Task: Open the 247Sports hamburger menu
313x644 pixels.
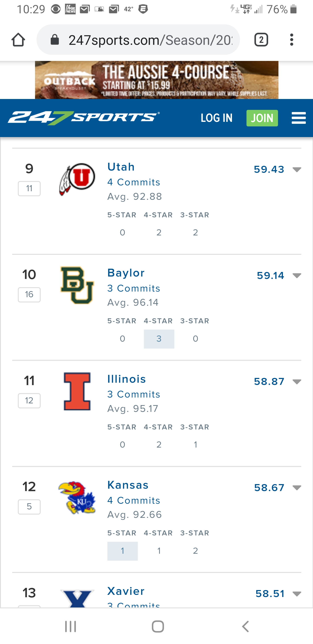Action: [x=298, y=118]
